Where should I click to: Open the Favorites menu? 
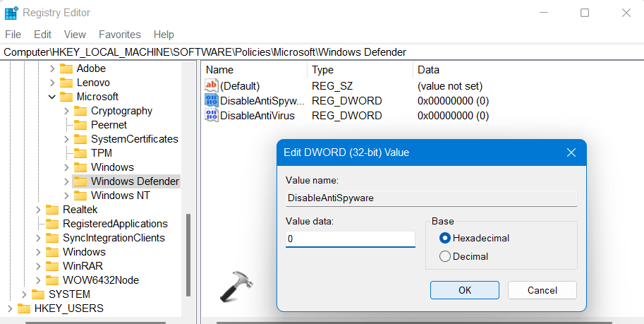(119, 35)
